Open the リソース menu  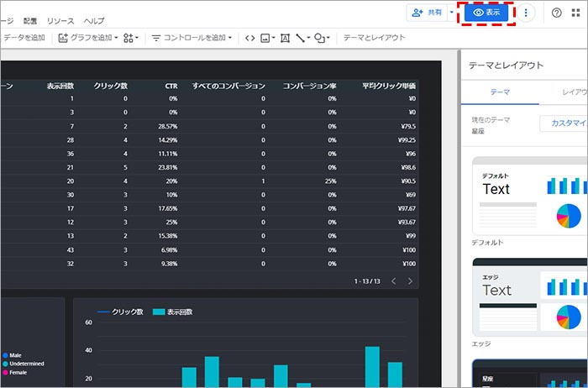point(60,20)
